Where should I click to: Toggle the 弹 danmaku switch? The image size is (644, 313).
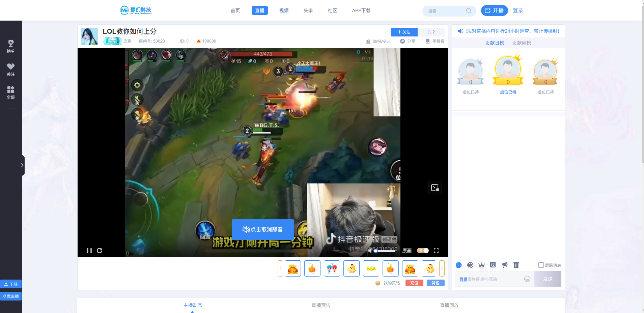coord(423,251)
